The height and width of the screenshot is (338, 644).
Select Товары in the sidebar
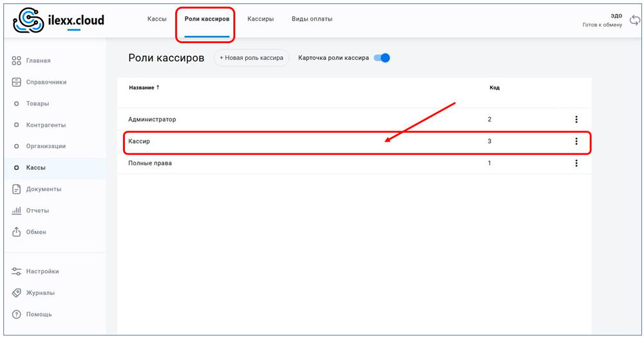point(37,104)
